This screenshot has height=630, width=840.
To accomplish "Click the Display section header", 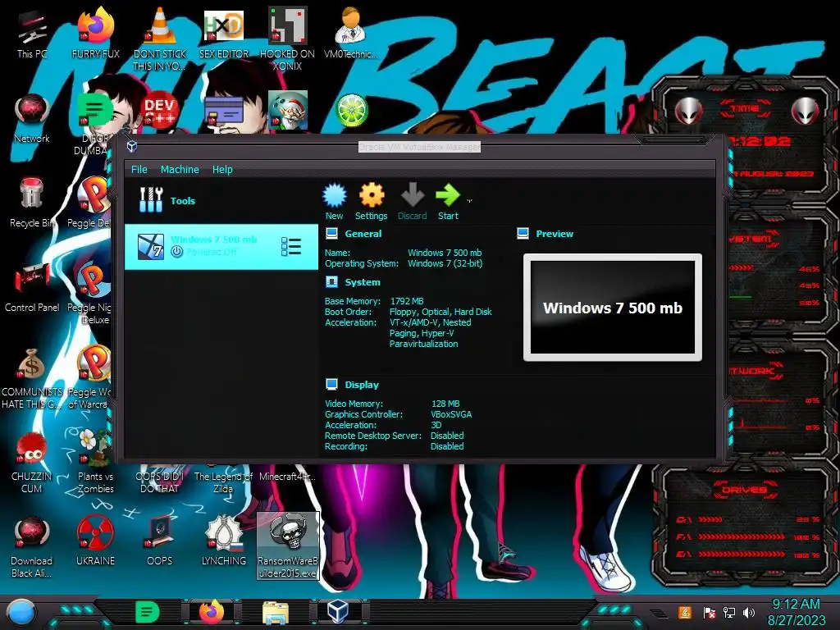I will [362, 385].
